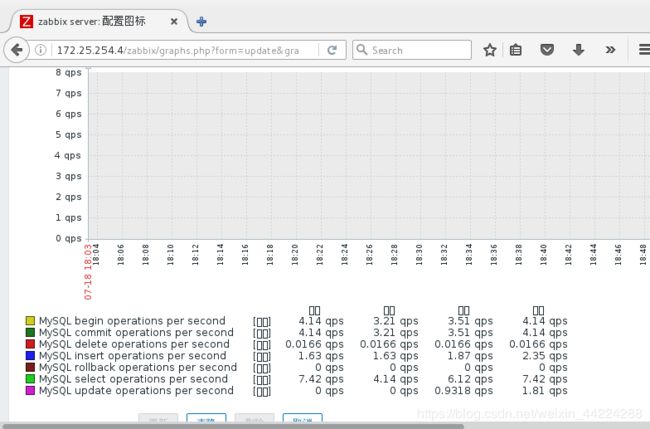This screenshot has height=429, width=650.
Task: Click the yellow swatch for MySQL begin operations
Action: [30, 320]
